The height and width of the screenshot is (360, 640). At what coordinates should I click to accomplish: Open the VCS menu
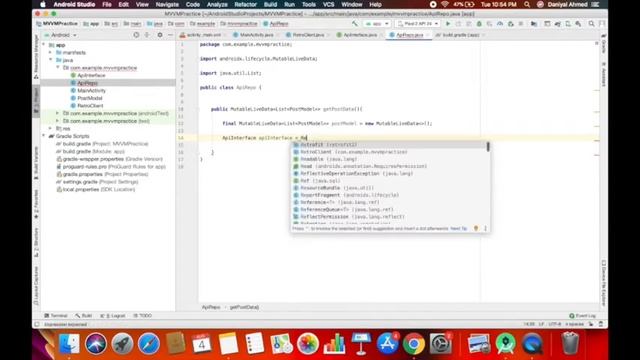click(329, 4)
